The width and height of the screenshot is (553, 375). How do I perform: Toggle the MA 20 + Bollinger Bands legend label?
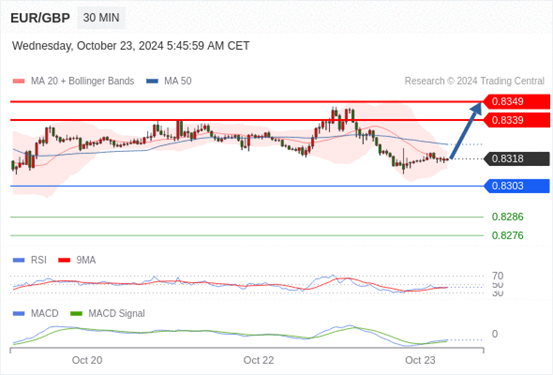(x=83, y=81)
